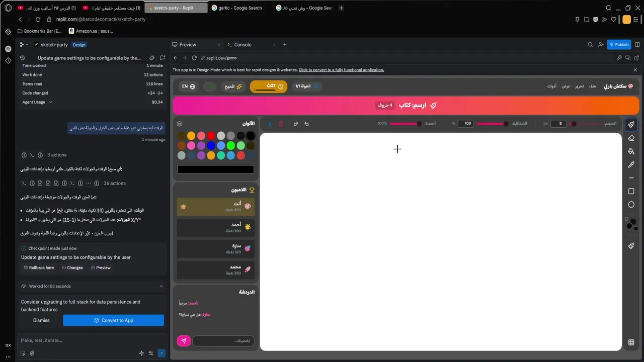Pick the black color swatch
This screenshot has width=644, height=362.
point(251,136)
